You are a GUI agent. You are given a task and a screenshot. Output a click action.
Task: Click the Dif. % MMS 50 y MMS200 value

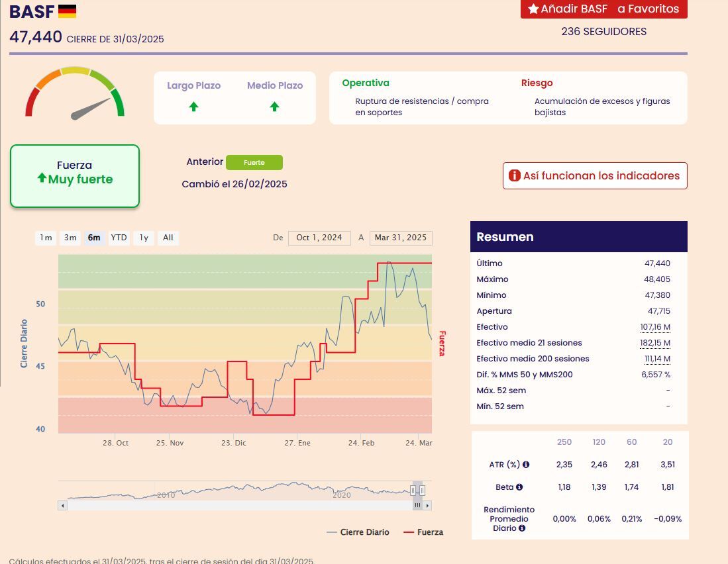click(656, 374)
